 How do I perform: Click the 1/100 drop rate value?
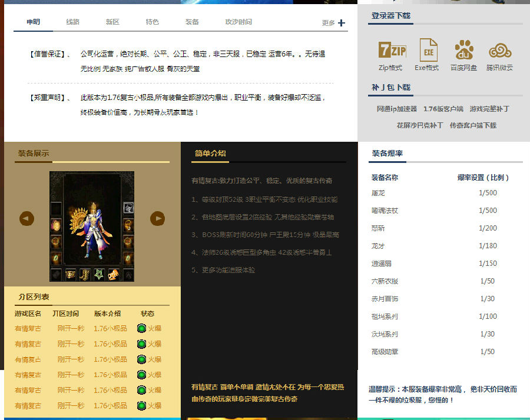[x=488, y=316]
